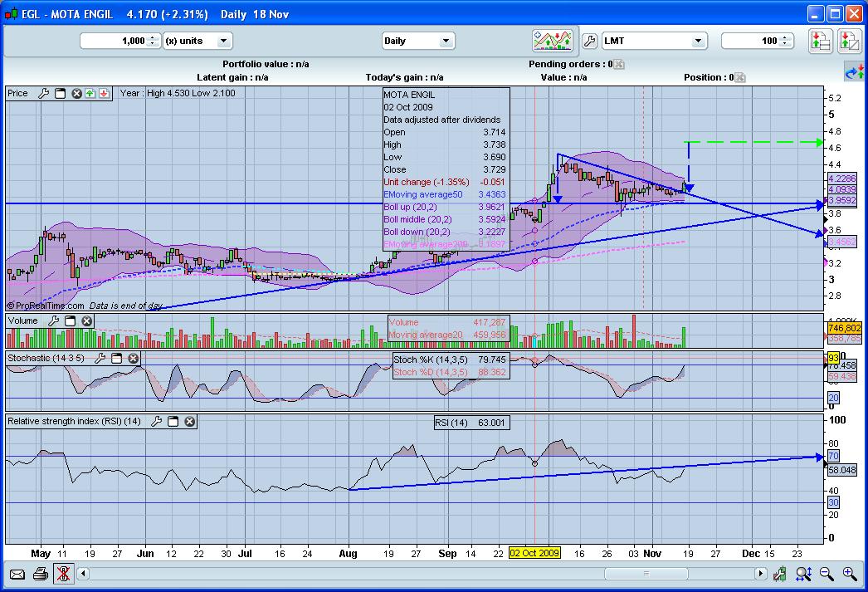The height and width of the screenshot is (592, 868).
Task: Click the 58.048 RSI value label
Action: tap(842, 470)
